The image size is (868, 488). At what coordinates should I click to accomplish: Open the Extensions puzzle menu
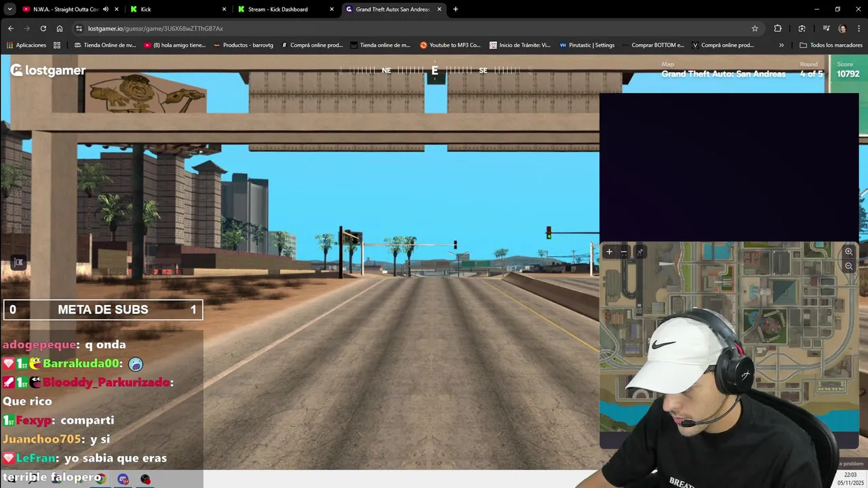click(x=778, y=28)
